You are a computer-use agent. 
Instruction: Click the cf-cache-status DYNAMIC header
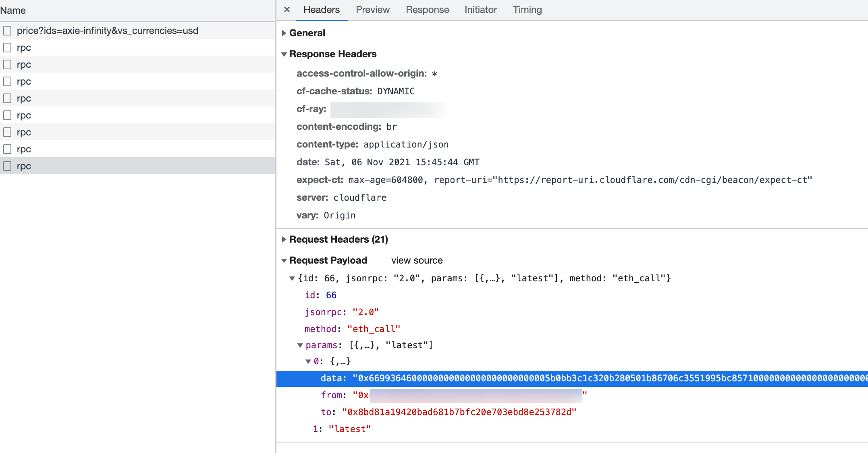(x=355, y=91)
